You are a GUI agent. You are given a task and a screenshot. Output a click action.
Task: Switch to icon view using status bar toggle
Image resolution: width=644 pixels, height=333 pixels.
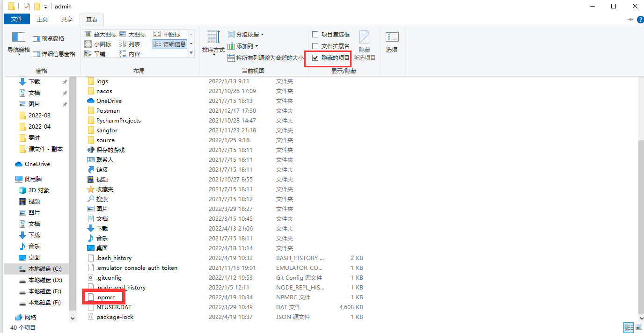click(639, 327)
